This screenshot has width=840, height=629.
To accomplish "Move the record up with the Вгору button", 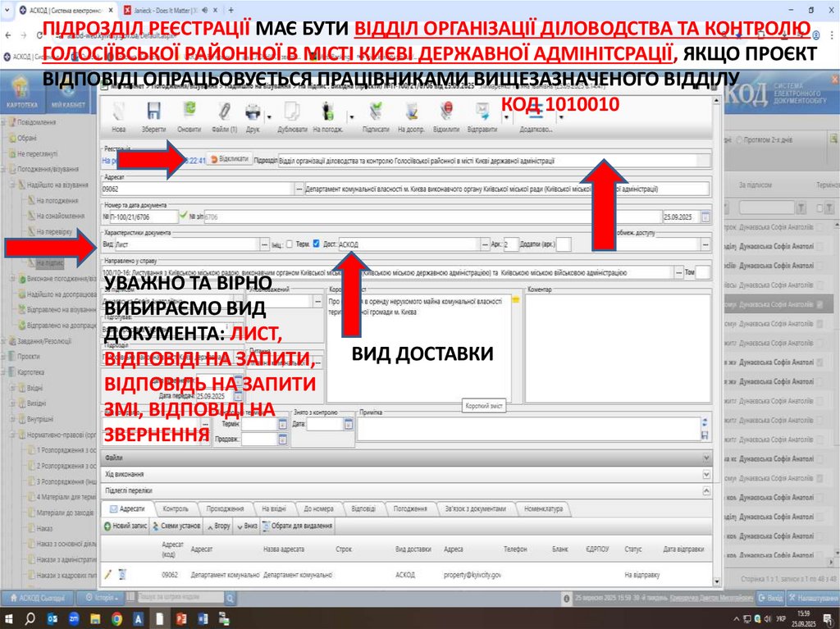I will [x=218, y=526].
